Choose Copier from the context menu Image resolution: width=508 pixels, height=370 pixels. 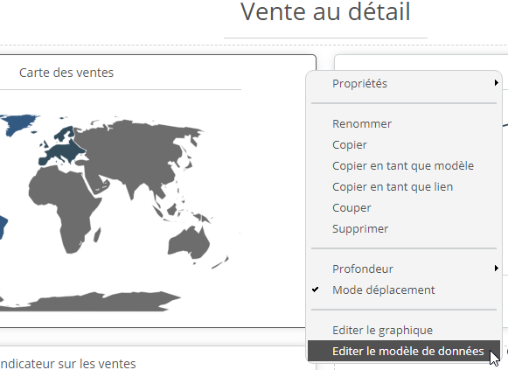tap(349, 145)
